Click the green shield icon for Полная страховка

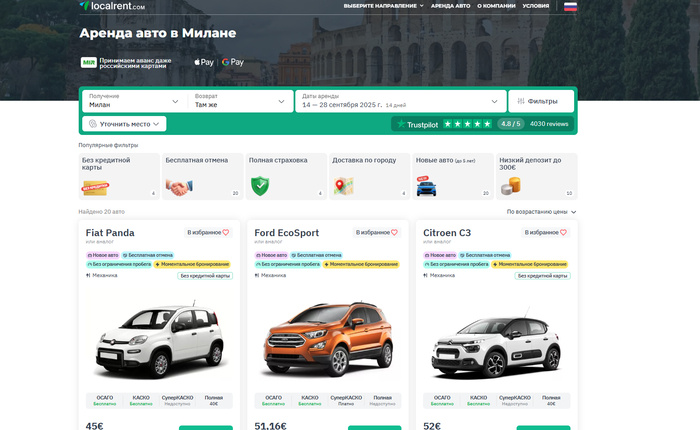[x=260, y=186]
